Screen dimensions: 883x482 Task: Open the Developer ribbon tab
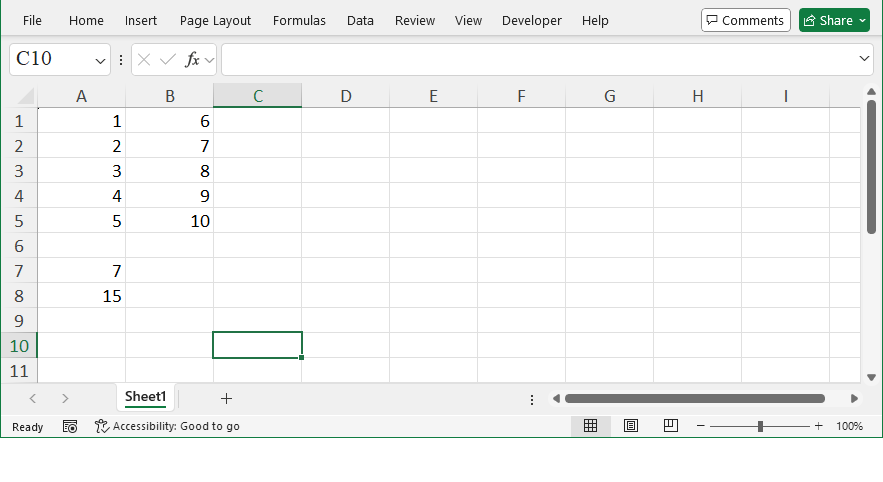[x=532, y=21]
